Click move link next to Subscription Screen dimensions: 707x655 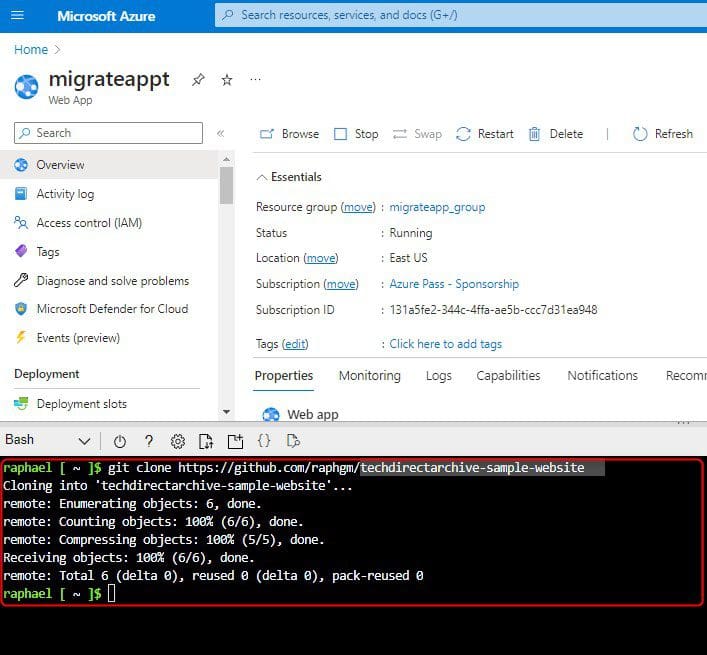[x=341, y=284]
